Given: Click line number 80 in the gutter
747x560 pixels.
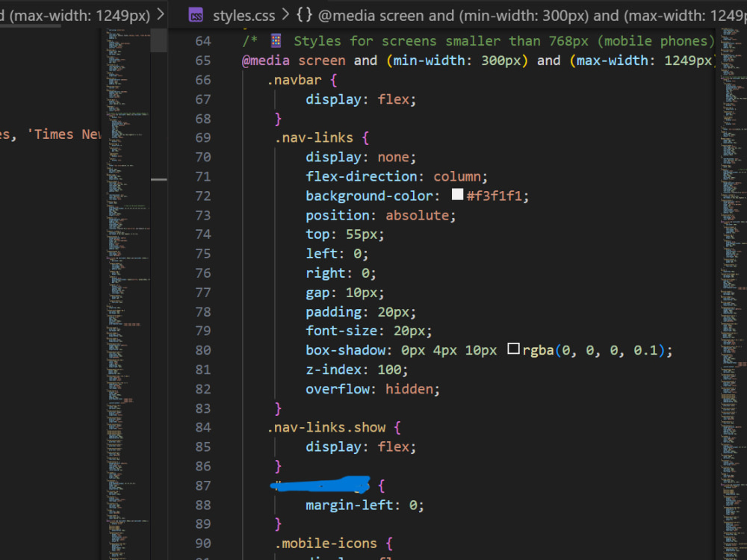Looking at the screenshot, I should (x=203, y=350).
